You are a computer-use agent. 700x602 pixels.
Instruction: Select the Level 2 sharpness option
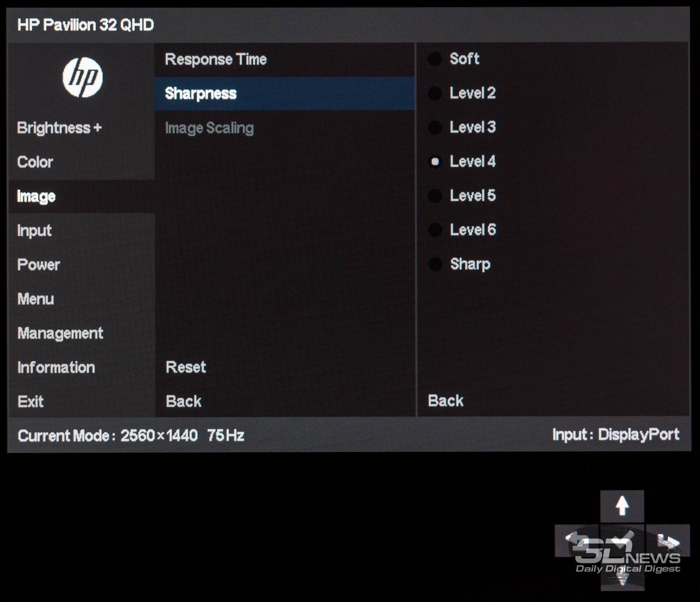pos(462,93)
